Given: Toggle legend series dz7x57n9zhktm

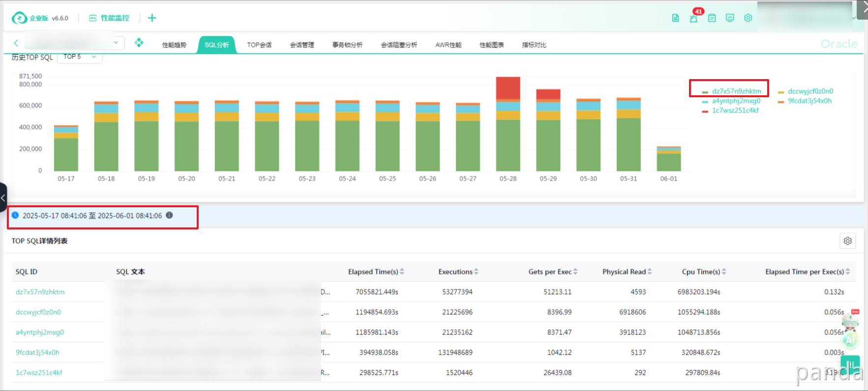Looking at the screenshot, I should point(732,91).
